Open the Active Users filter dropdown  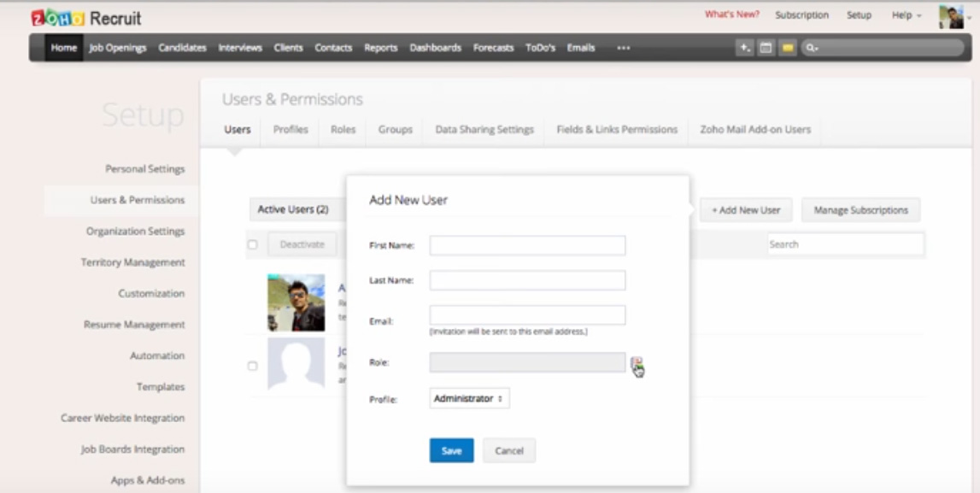[x=294, y=209]
